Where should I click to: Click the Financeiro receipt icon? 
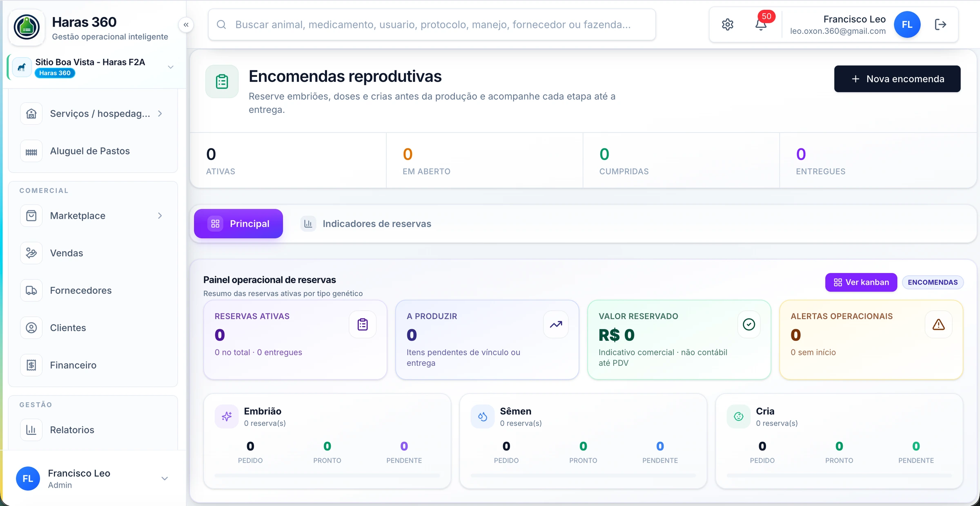[31, 365]
